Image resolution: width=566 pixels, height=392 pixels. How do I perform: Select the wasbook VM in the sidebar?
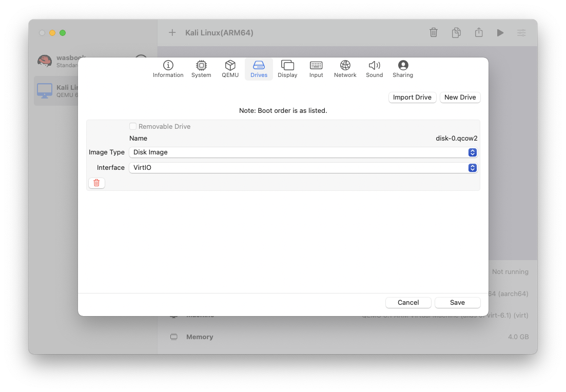point(57,62)
